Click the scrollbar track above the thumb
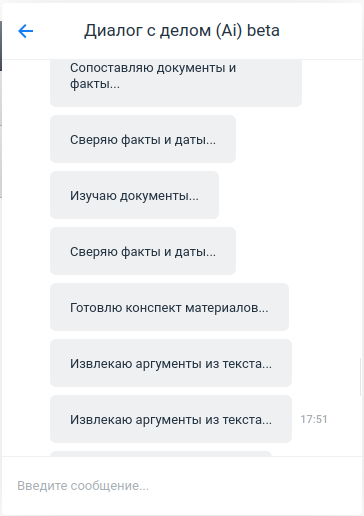This screenshot has width=364, height=516. pyautogui.click(x=360, y=208)
